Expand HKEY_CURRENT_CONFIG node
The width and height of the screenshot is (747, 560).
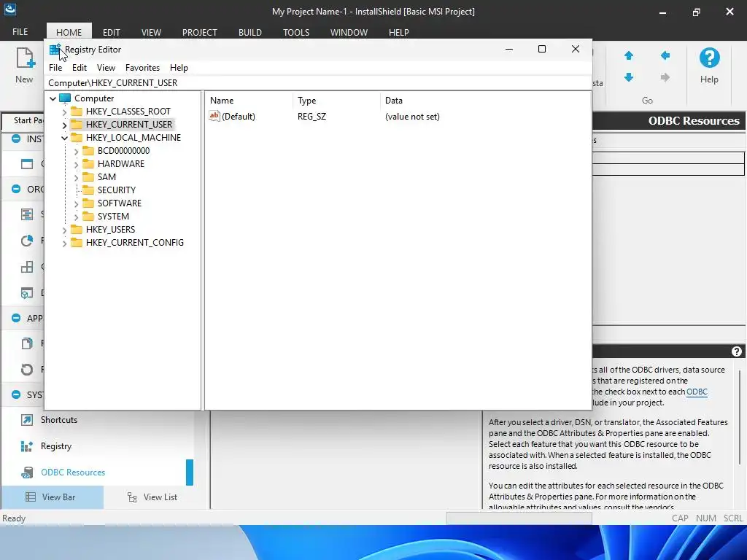(64, 244)
